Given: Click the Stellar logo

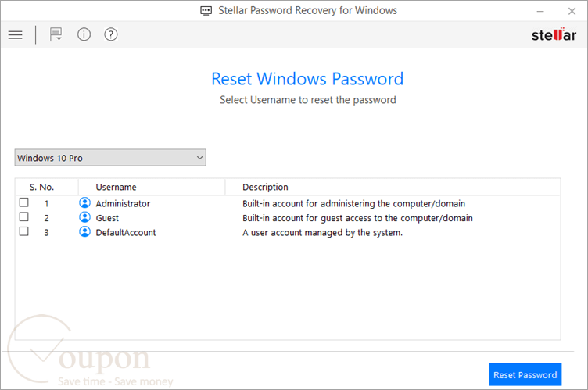Looking at the screenshot, I should [554, 35].
